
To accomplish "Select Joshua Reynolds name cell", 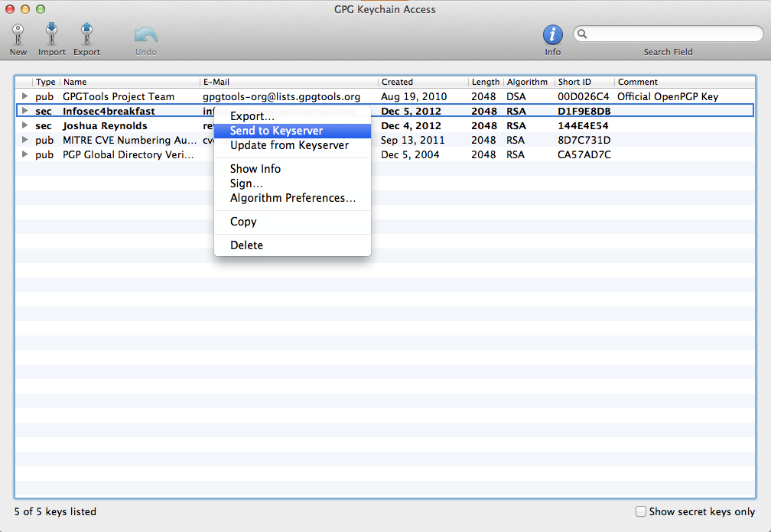I will (105, 126).
